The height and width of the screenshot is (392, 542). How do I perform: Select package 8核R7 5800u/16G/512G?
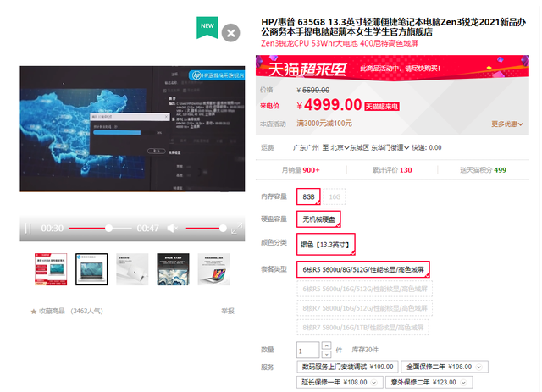pos(365,308)
